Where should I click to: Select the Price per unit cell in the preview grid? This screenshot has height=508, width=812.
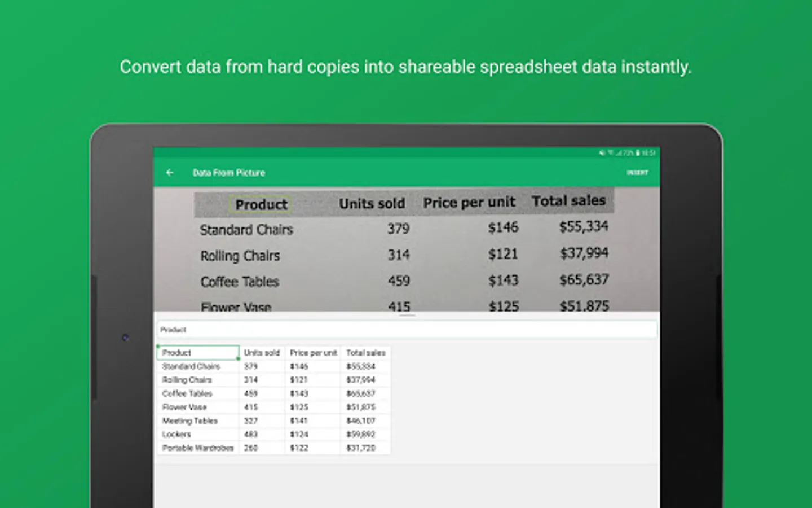coord(313,353)
